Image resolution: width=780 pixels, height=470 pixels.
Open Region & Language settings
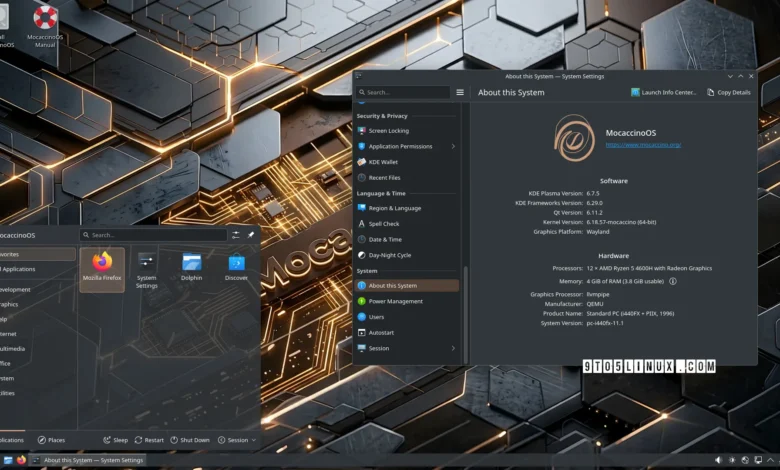[x=407, y=208]
